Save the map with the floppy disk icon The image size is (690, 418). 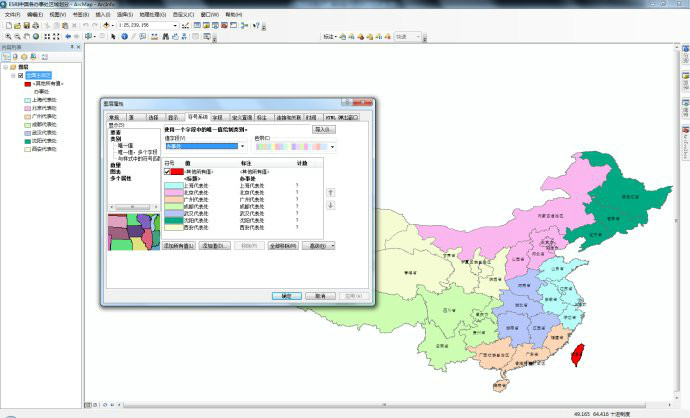coord(26,26)
